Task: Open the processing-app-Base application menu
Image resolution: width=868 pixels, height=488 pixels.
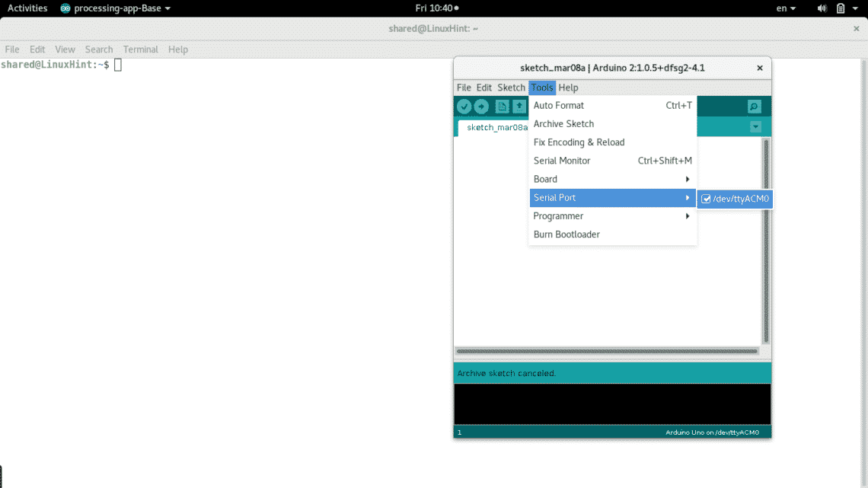Action: coord(115,8)
